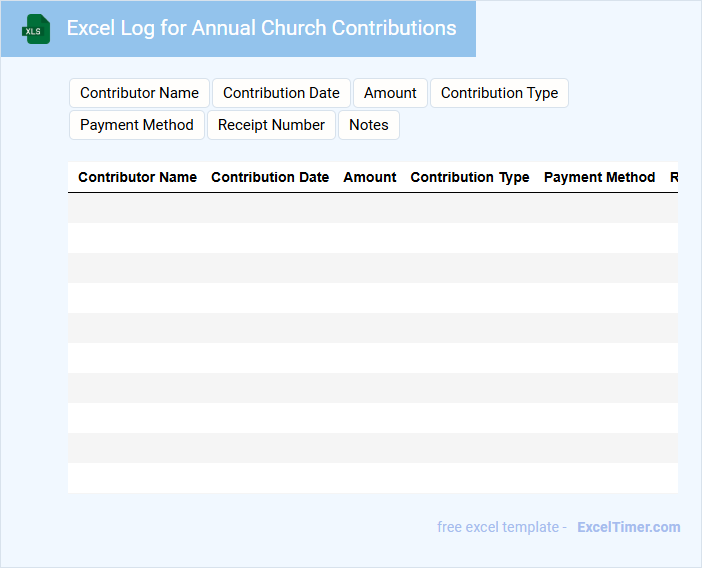Click Contribution Date column header
Image resolution: width=702 pixels, height=568 pixels.
click(x=270, y=177)
